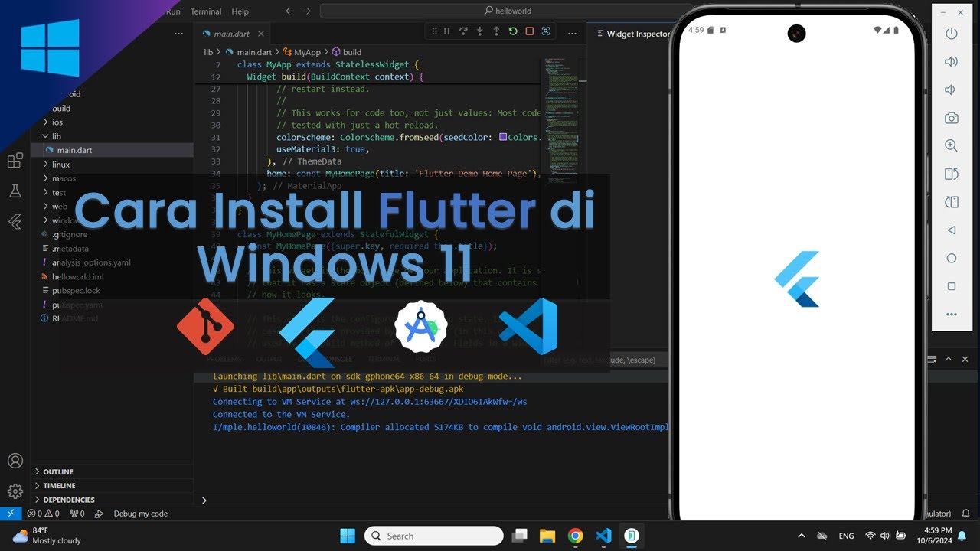
Task: Click the debug Step Out icon
Action: pyautogui.click(x=496, y=31)
